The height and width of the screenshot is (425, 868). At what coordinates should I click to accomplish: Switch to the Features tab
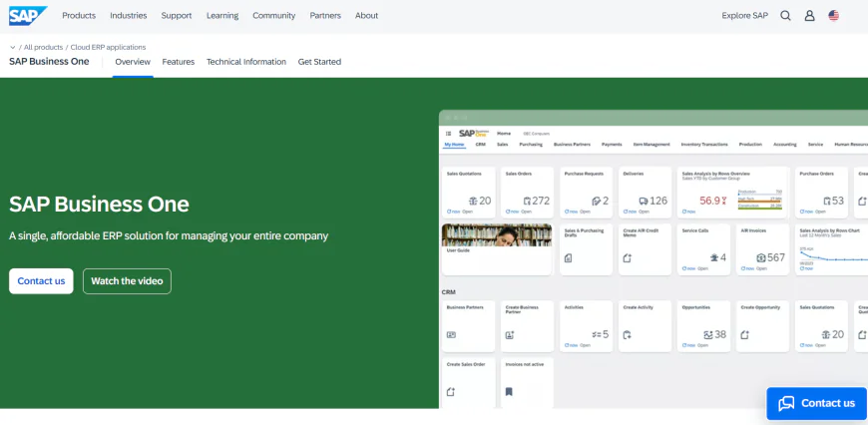pos(179,62)
